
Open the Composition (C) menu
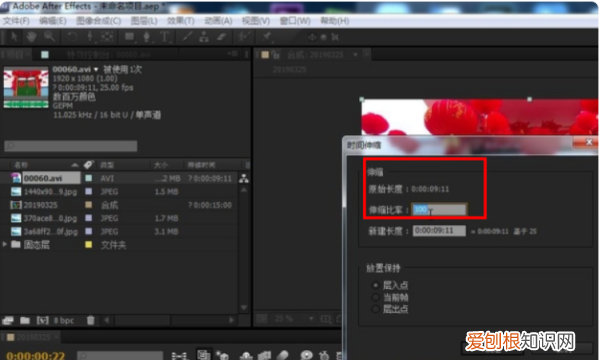(99, 21)
